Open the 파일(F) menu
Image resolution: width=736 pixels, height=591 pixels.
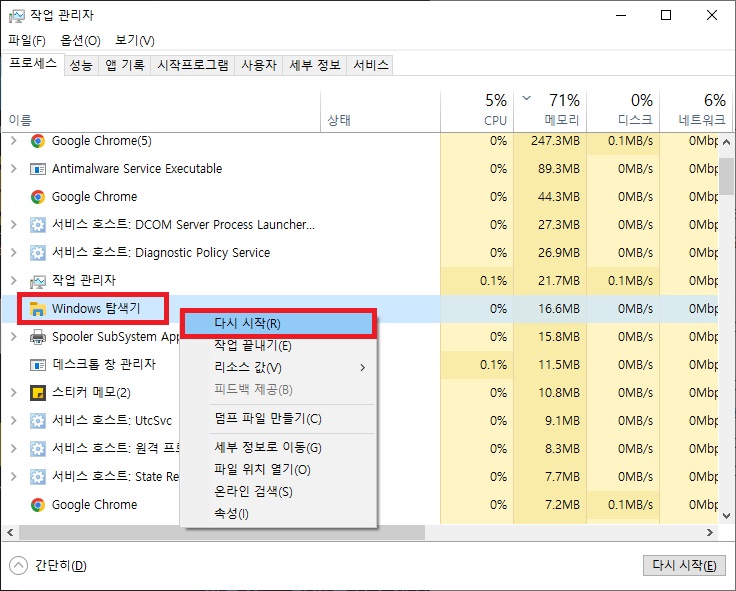[27, 40]
